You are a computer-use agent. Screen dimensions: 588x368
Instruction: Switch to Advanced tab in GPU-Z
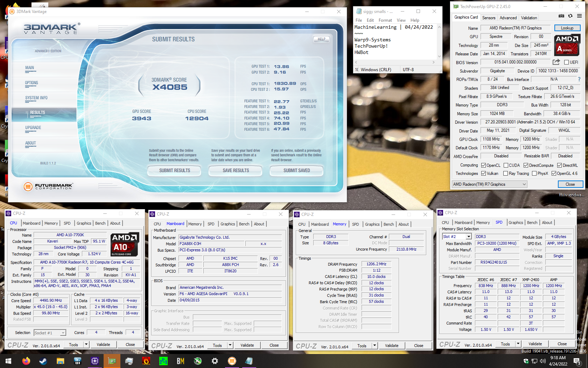click(508, 18)
